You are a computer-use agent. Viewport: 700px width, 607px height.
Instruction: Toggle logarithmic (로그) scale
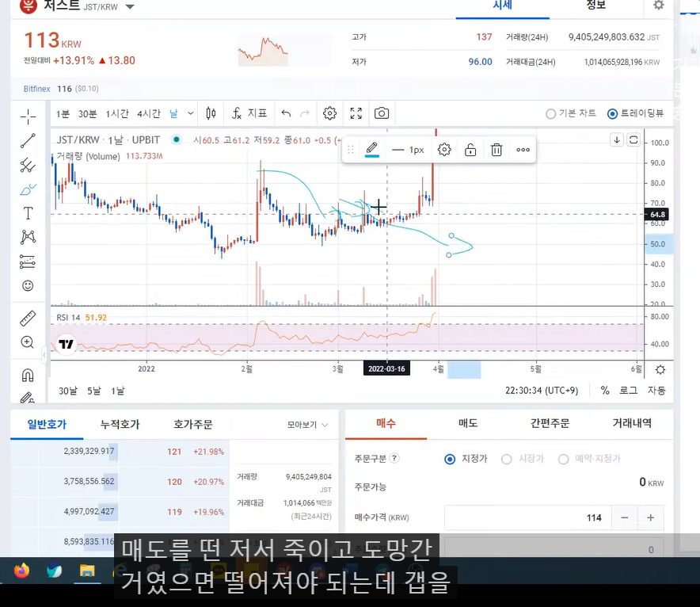(x=628, y=391)
